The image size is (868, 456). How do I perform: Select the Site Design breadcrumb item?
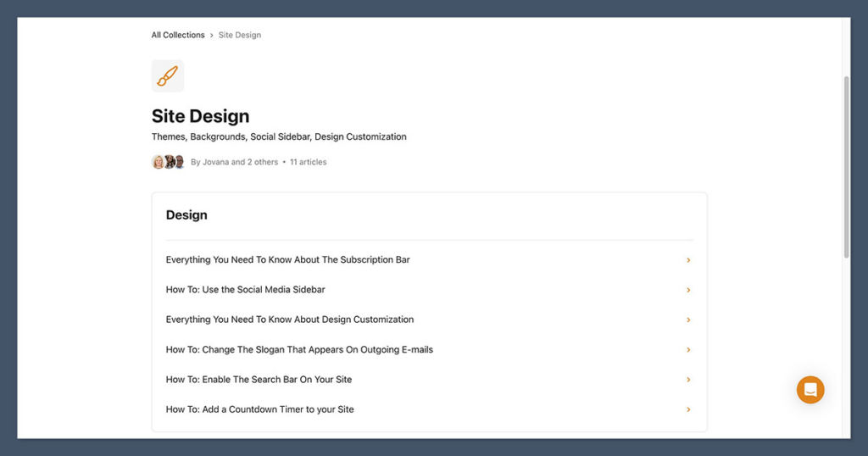tap(240, 36)
